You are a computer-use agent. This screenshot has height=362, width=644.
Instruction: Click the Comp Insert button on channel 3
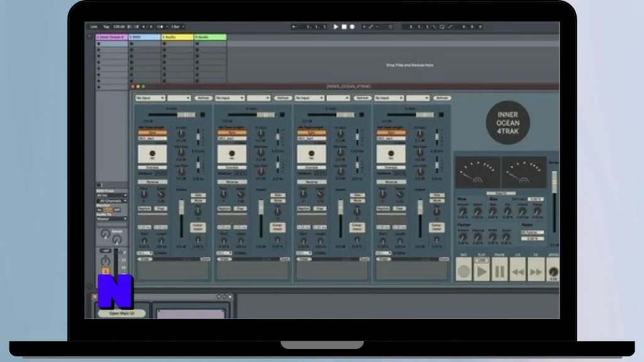click(x=357, y=228)
